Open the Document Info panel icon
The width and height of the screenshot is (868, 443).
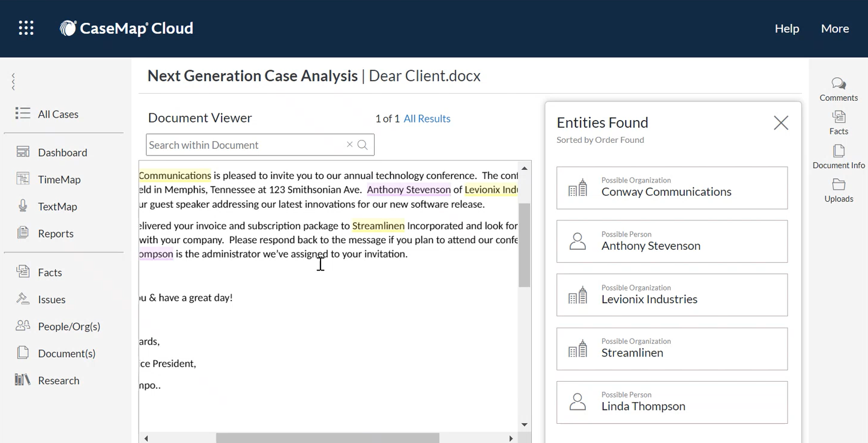coord(839,151)
